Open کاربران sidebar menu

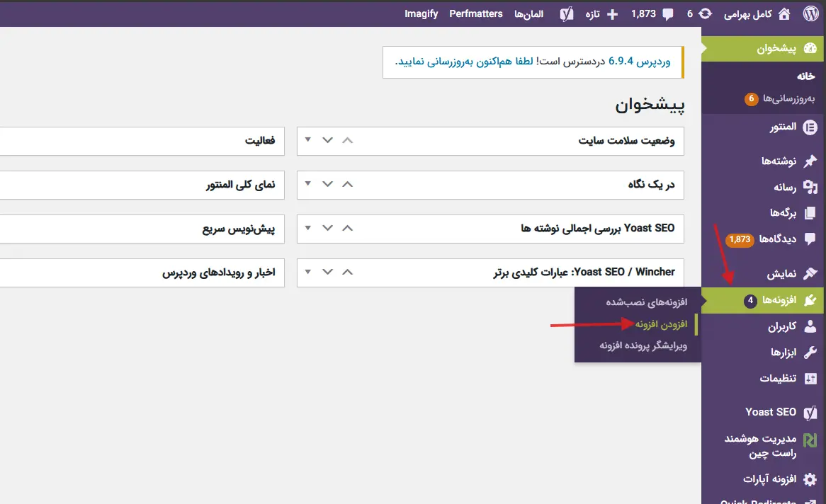pos(764,326)
